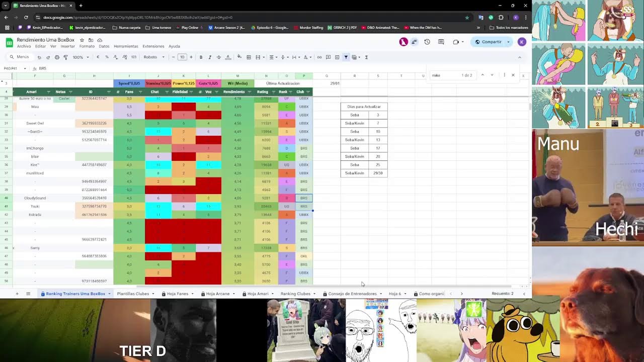Open the Google account avatar
644x362 pixels.
click(x=522, y=42)
